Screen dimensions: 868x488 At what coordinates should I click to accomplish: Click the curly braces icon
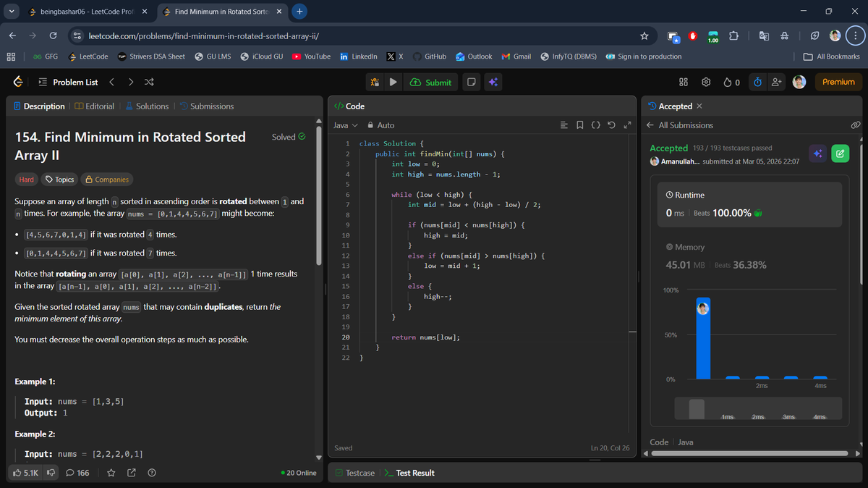click(x=596, y=126)
